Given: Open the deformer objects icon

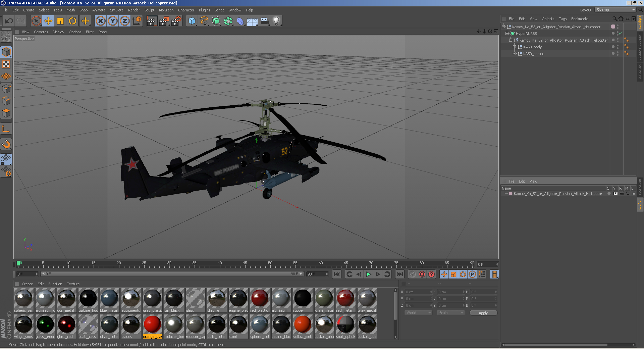Looking at the screenshot, I should click(x=240, y=21).
